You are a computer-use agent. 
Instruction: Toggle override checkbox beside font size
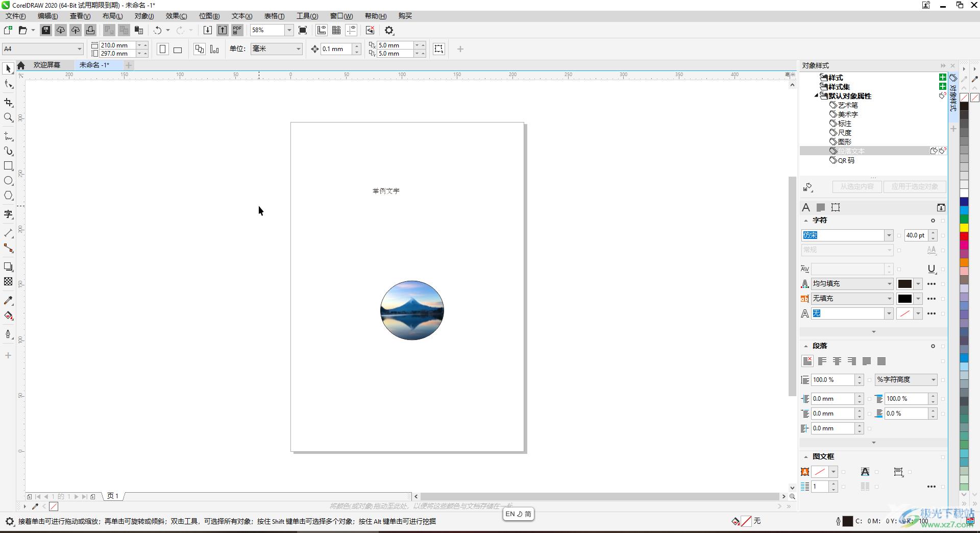click(x=943, y=235)
